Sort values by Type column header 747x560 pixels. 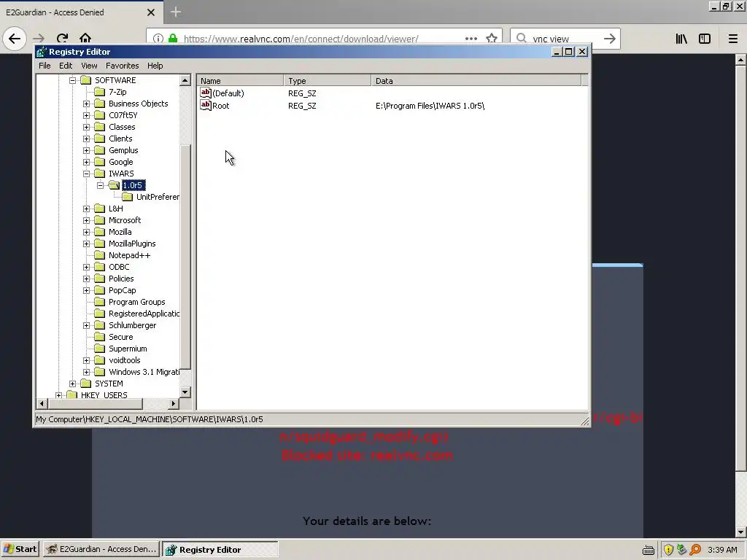[x=328, y=80]
